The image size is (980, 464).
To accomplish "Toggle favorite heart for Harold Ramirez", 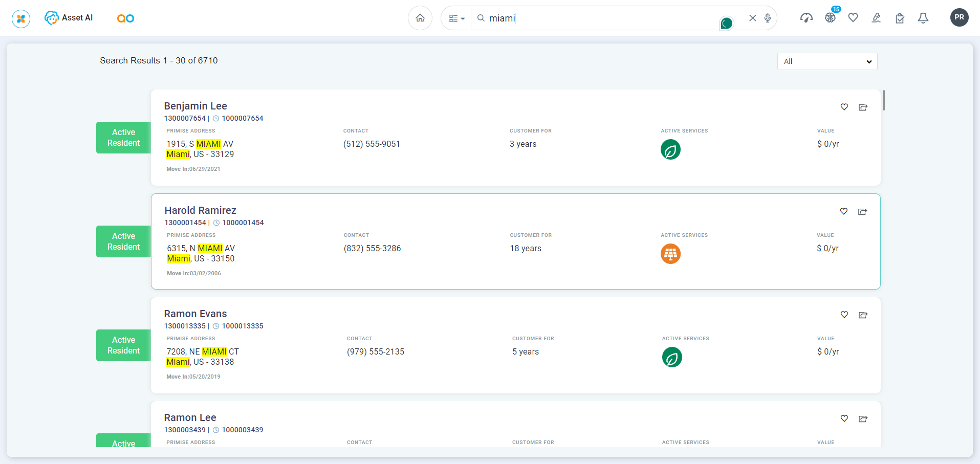I will click(x=844, y=211).
